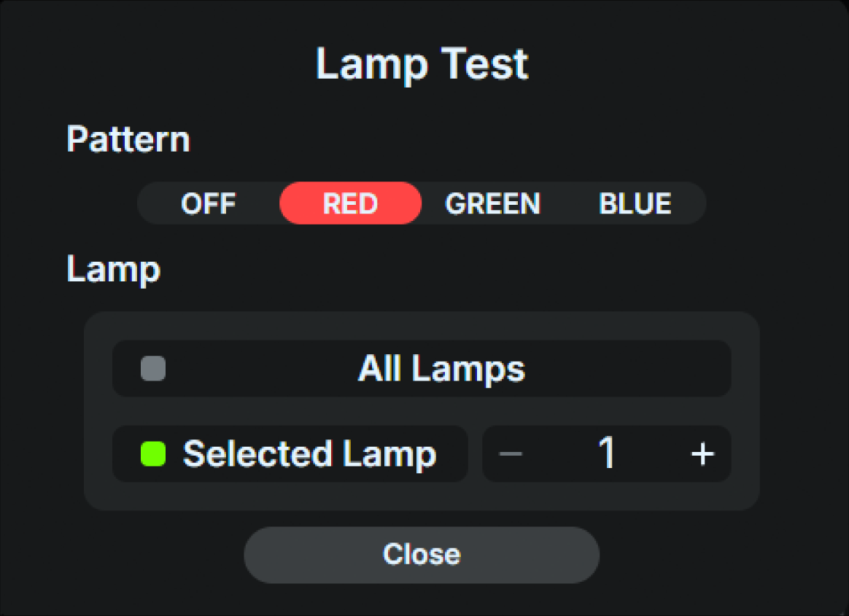Click the lamp number value 1
This screenshot has height=616, width=849.
coord(607,453)
